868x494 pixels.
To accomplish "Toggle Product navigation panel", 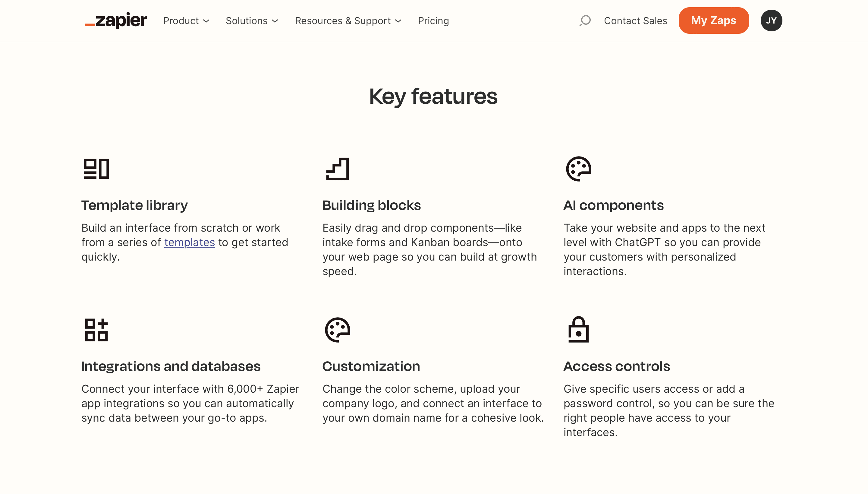I will click(x=187, y=21).
